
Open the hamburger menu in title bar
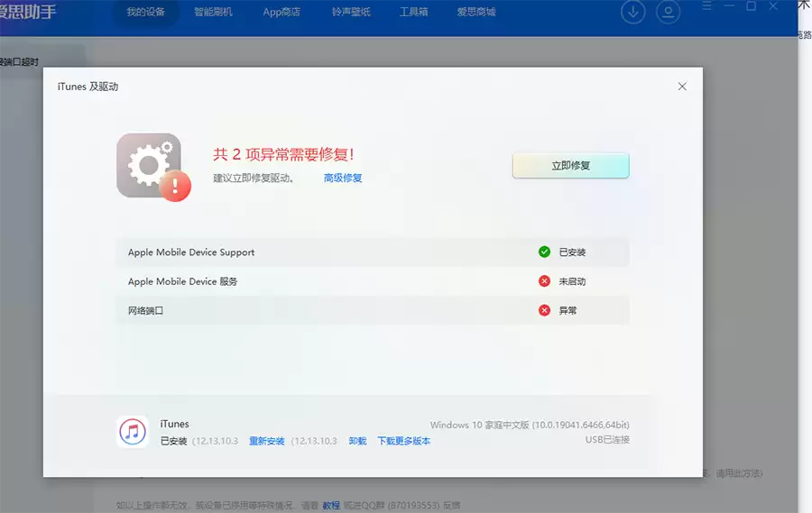(706, 6)
